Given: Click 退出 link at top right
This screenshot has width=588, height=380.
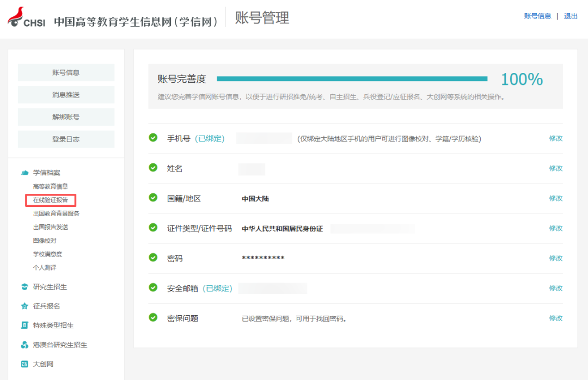Looking at the screenshot, I should coord(571,16).
